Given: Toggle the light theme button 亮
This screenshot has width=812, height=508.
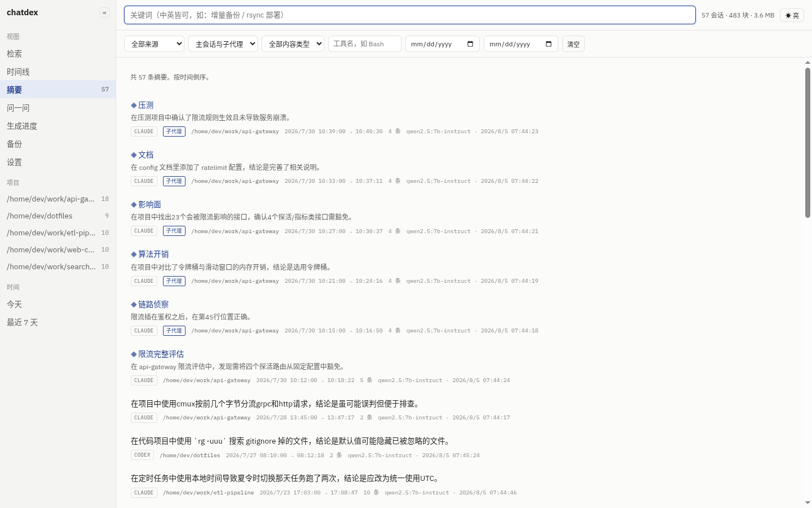Looking at the screenshot, I should (792, 15).
